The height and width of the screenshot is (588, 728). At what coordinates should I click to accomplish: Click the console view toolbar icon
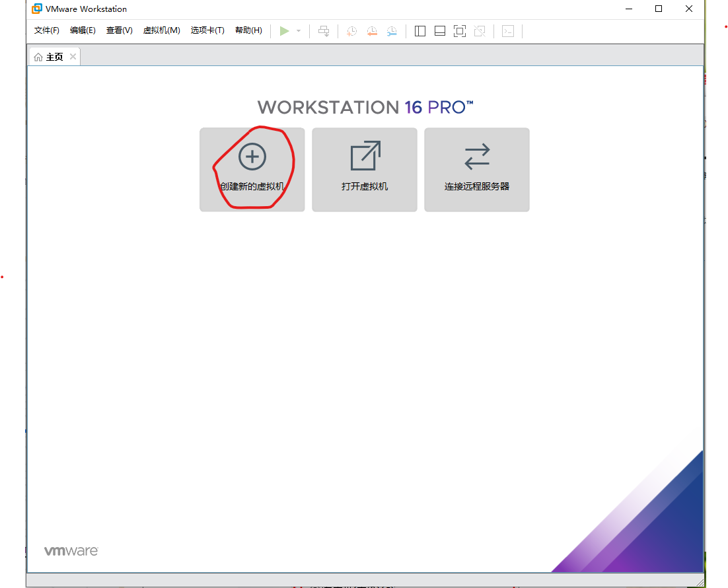[508, 31]
